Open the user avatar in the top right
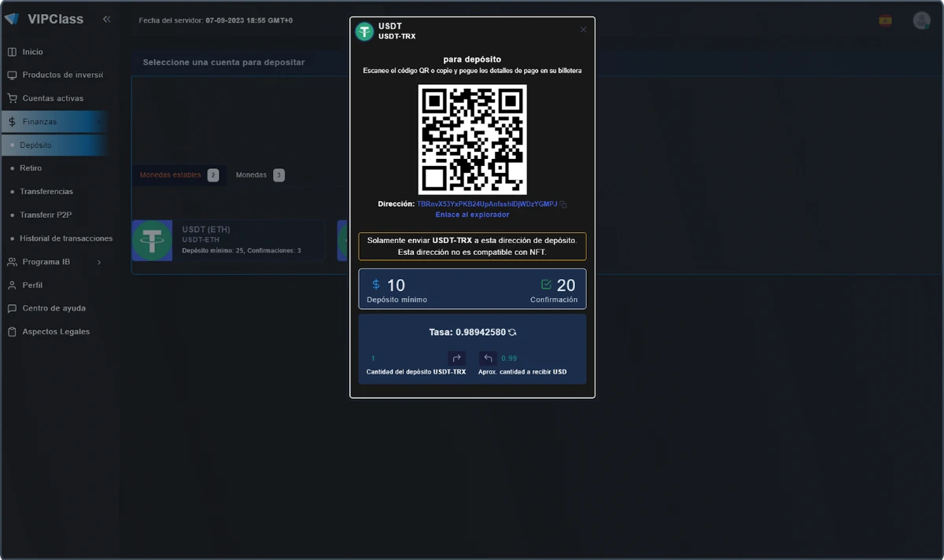 (x=921, y=20)
